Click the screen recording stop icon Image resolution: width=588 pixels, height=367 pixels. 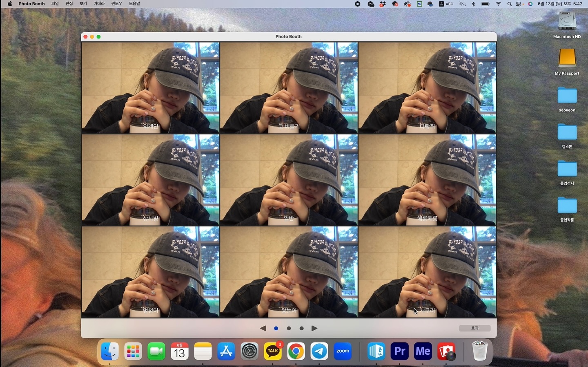[x=358, y=4]
